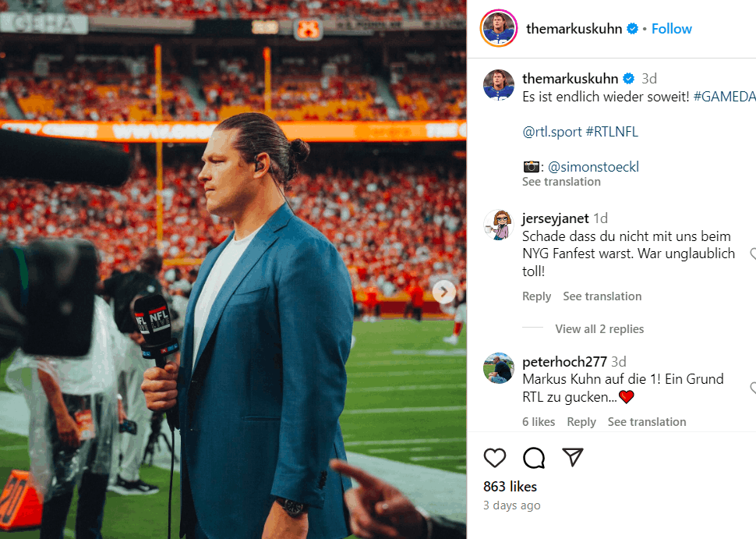This screenshot has width=756, height=539.
Task: Like the post with heart icon
Action: click(495, 458)
